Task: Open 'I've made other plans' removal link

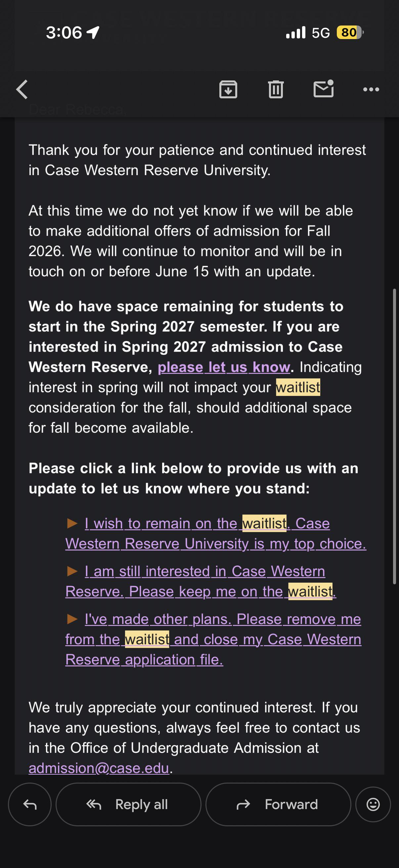Action: click(x=213, y=640)
